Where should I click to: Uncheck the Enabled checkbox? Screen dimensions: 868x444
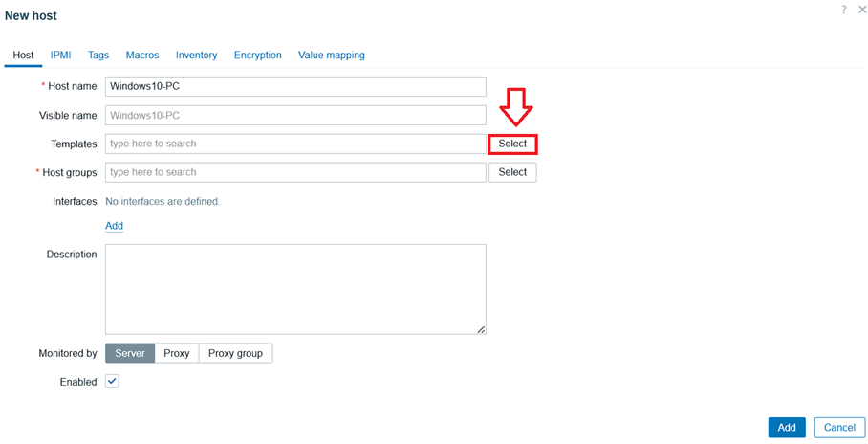point(112,381)
